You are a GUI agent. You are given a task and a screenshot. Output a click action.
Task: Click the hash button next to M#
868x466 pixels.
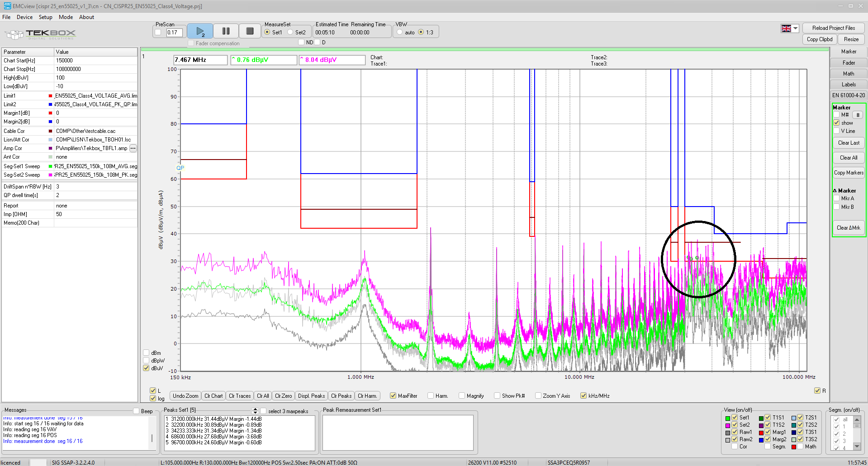point(858,115)
